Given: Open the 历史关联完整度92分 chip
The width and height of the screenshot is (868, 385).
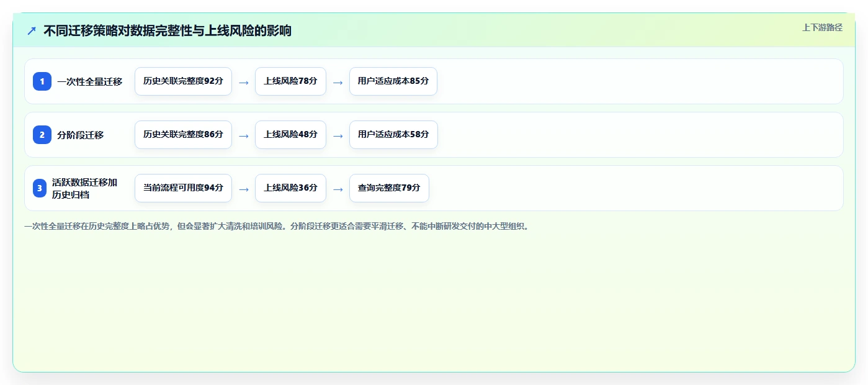Looking at the screenshot, I should click(183, 81).
